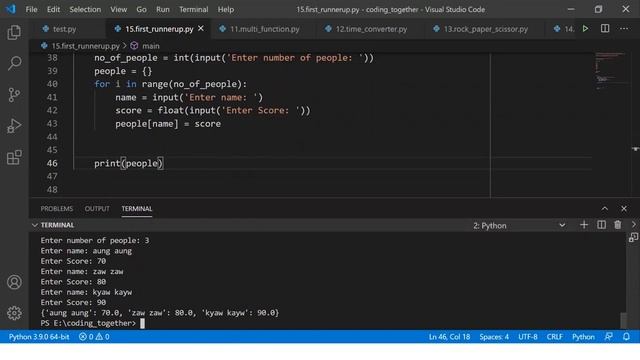Open the '2: Python' terminal dropdown
640x360 pixels.
[x=519, y=225]
